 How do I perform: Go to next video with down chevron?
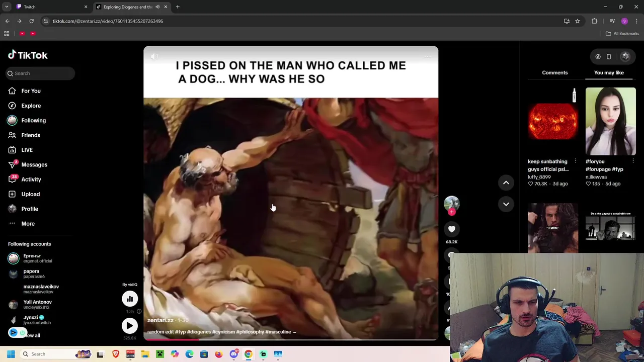tap(506, 204)
